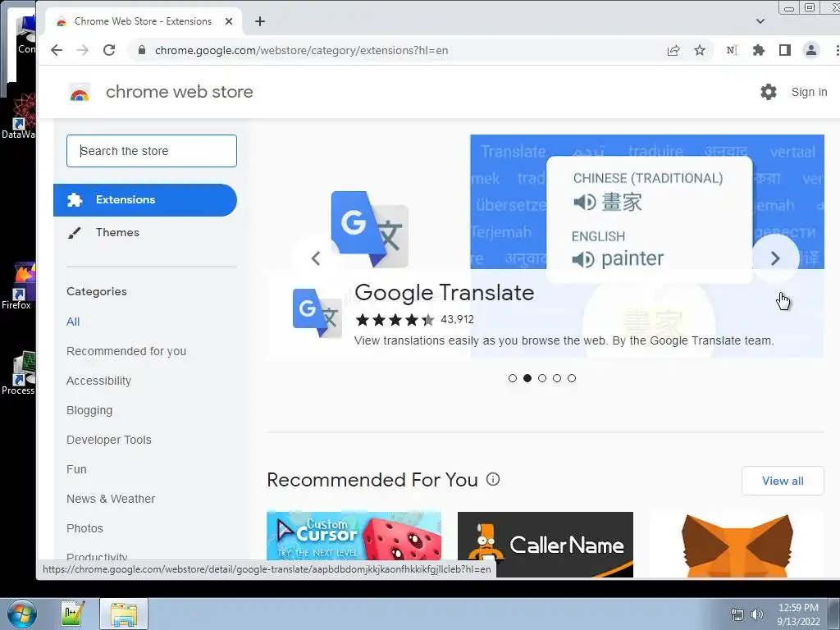This screenshot has height=630, width=840.
Task: Select the second carousel dot
Action: (x=527, y=378)
